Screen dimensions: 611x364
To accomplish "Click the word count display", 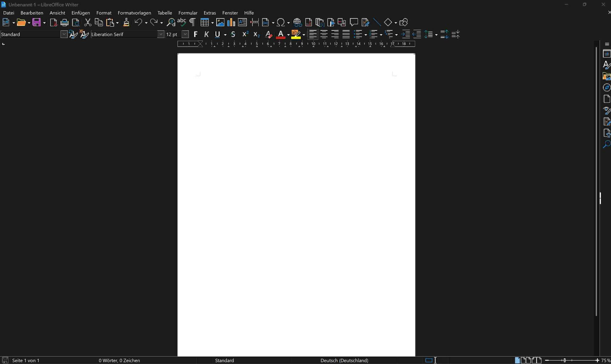I will (x=119, y=360).
